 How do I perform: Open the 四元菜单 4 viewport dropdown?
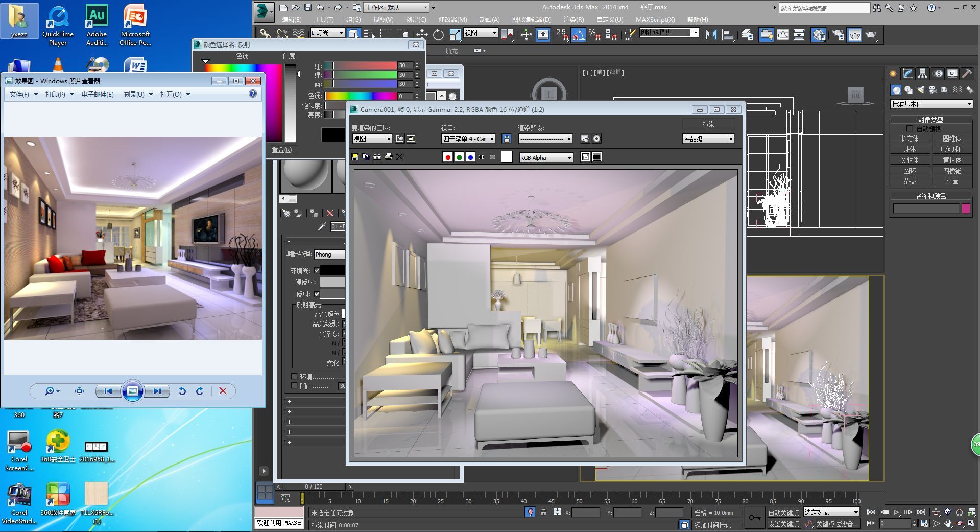click(x=469, y=139)
